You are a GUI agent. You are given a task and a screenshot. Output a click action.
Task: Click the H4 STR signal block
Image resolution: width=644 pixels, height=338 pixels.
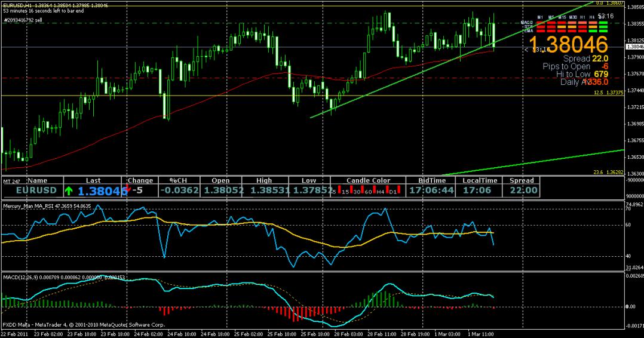(593, 27)
